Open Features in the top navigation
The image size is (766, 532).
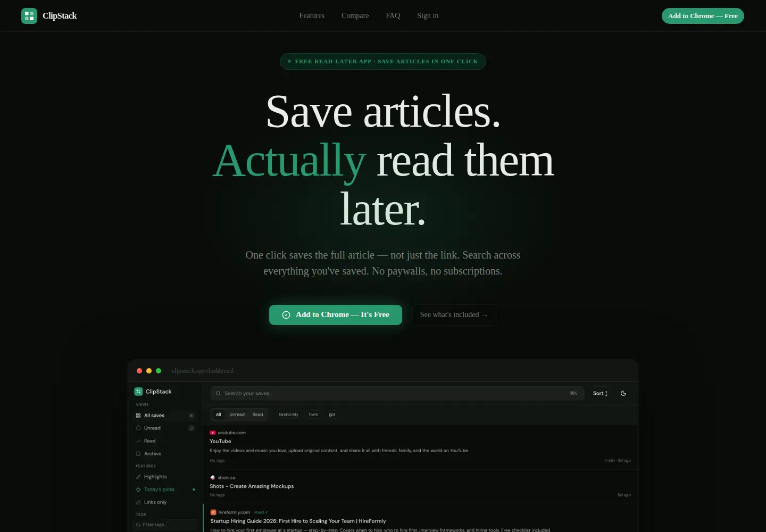[x=312, y=16]
